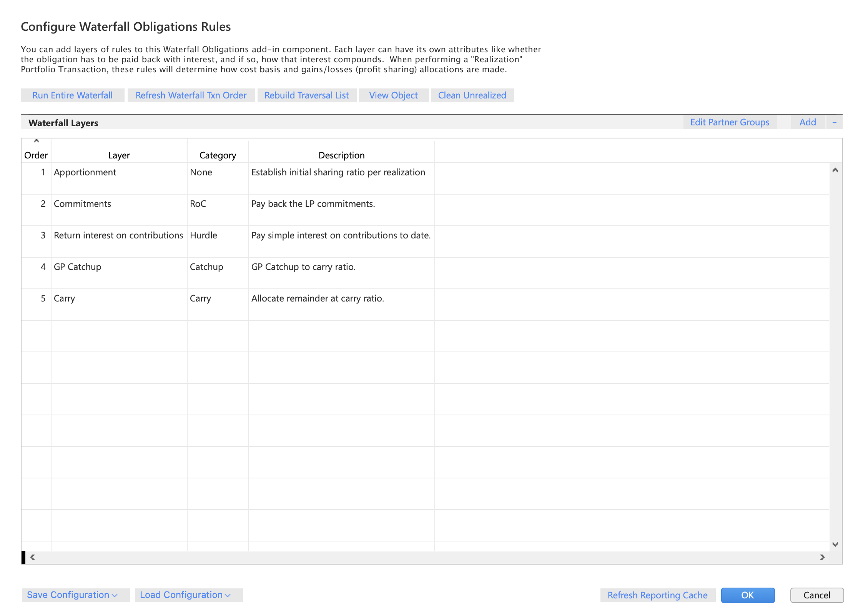Confirm with the OK button

tap(748, 595)
